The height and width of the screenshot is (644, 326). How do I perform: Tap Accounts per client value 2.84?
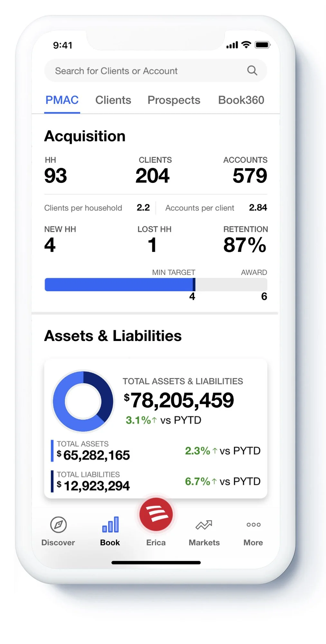(258, 208)
